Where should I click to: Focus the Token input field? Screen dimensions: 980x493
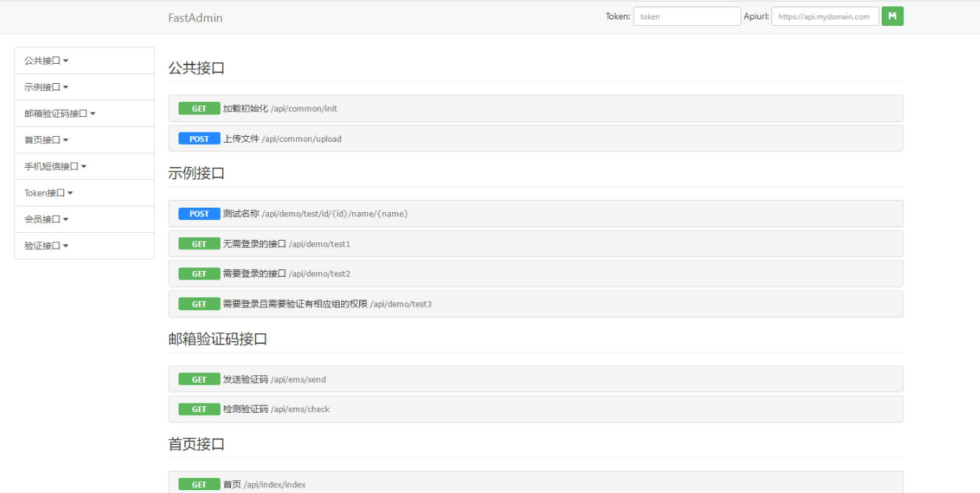pyautogui.click(x=686, y=16)
